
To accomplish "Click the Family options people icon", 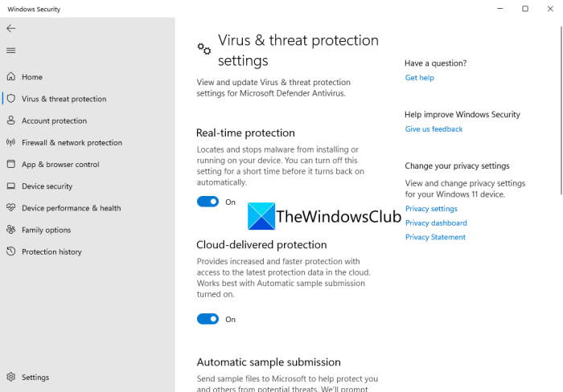I will 10,230.
